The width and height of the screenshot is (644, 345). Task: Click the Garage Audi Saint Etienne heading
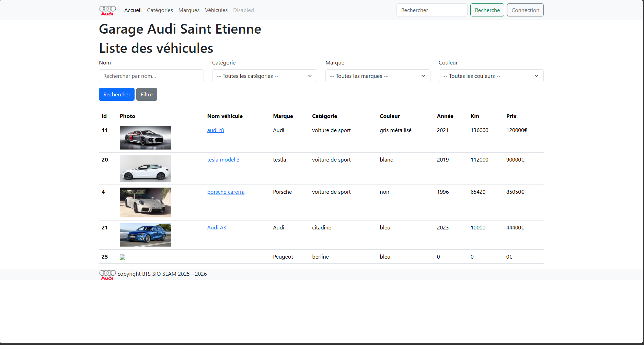pyautogui.click(x=180, y=29)
